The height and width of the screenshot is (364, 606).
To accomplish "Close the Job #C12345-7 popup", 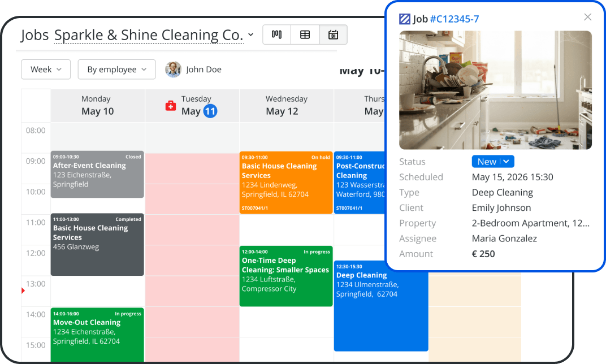I will 587,17.
